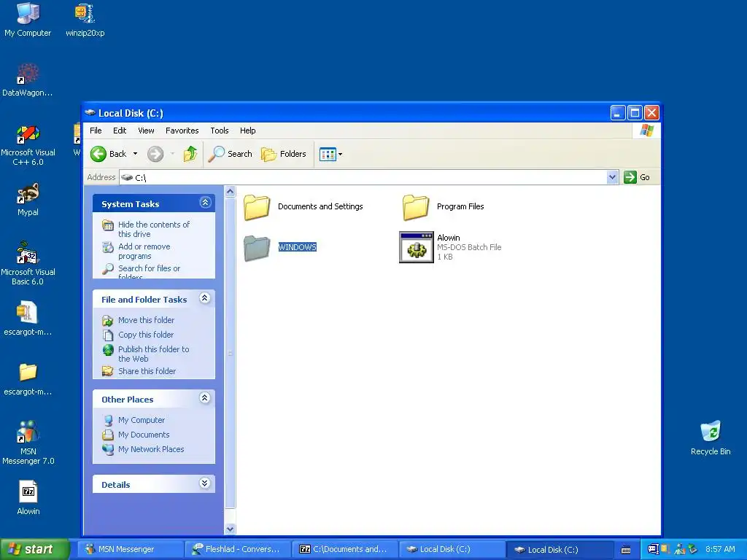Select My Computer desktop icon
Screen dimensions: 747x560
pos(28,20)
